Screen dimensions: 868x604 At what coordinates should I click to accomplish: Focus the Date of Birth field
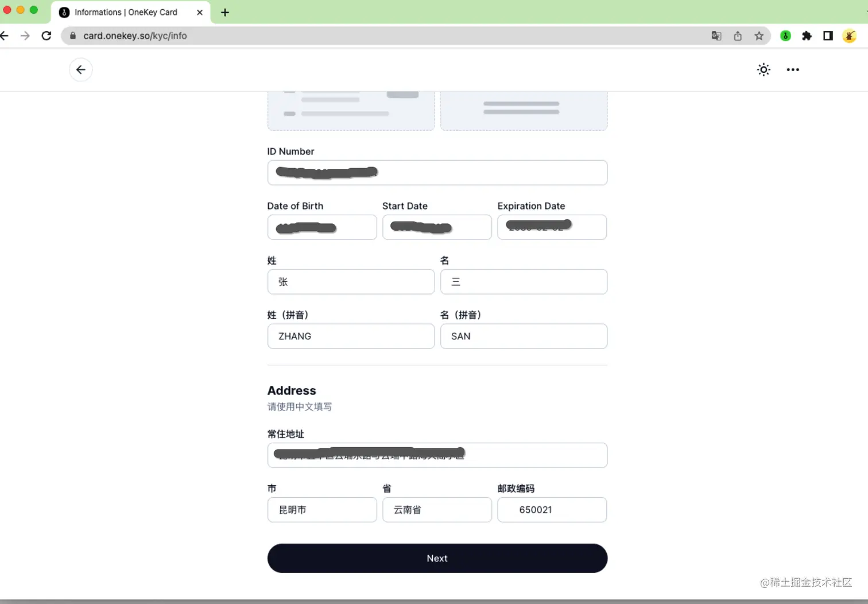point(322,227)
